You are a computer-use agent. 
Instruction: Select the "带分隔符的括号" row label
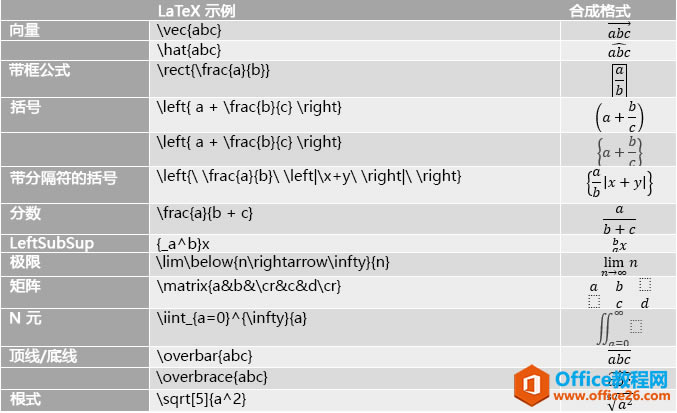(63, 177)
